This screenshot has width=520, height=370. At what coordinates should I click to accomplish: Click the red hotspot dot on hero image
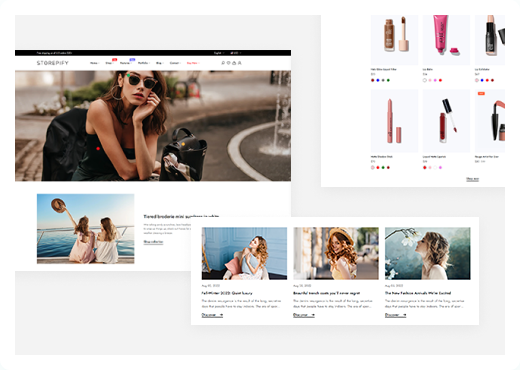[x=98, y=149]
